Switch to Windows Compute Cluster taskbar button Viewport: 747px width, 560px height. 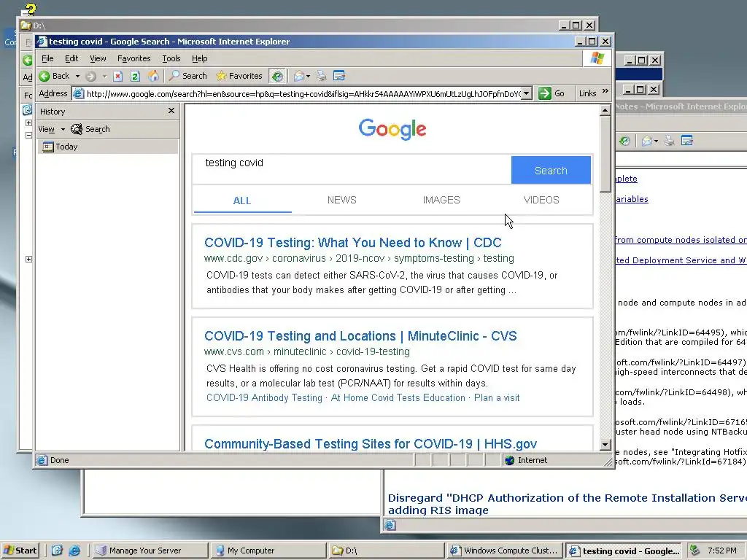[505, 551]
